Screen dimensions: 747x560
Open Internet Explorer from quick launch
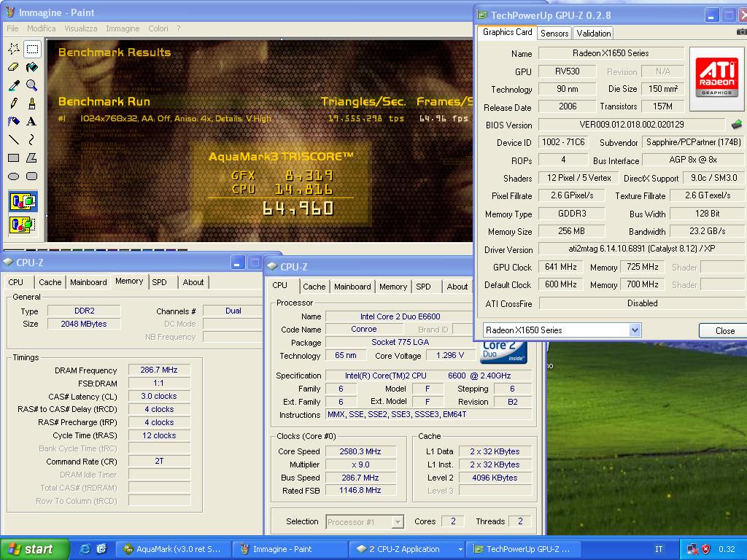pyautogui.click(x=85, y=549)
